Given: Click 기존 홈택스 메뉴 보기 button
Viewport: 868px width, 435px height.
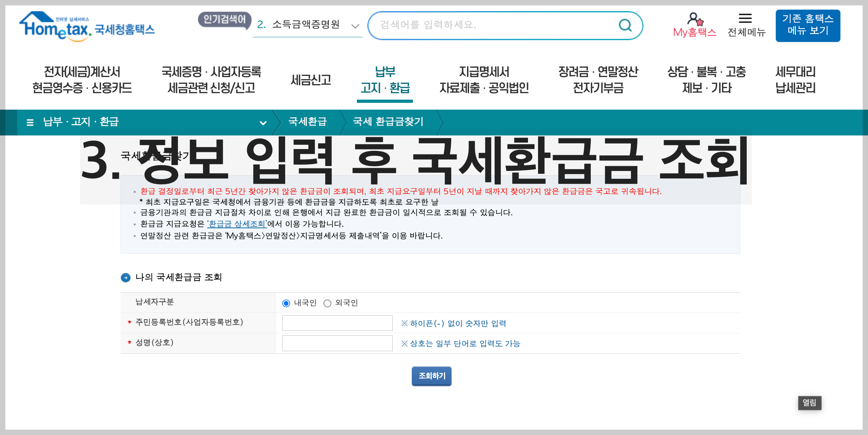Looking at the screenshot, I should (807, 25).
